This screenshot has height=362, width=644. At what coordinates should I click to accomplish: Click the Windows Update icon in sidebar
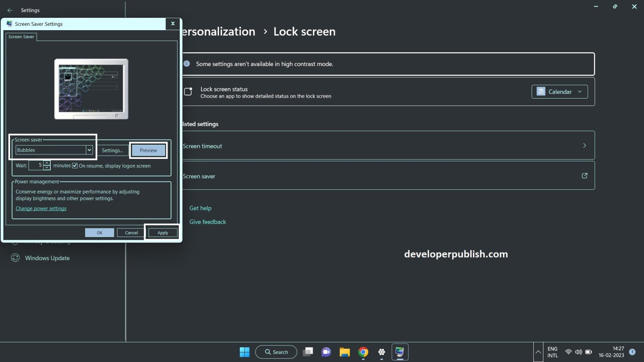[15, 258]
